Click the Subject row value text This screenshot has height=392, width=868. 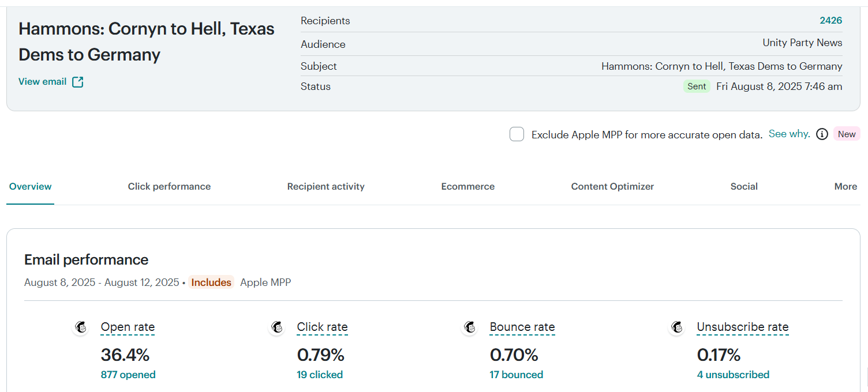[722, 66]
